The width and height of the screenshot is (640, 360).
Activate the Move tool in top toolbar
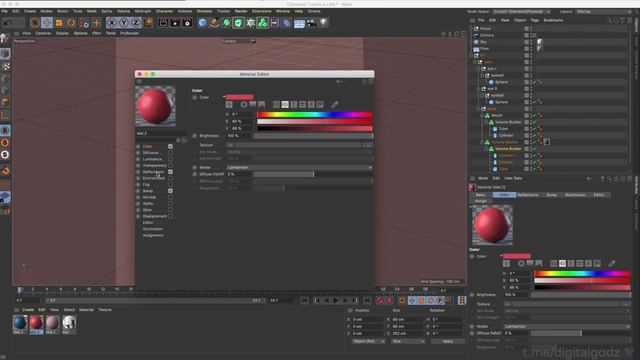click(x=47, y=23)
